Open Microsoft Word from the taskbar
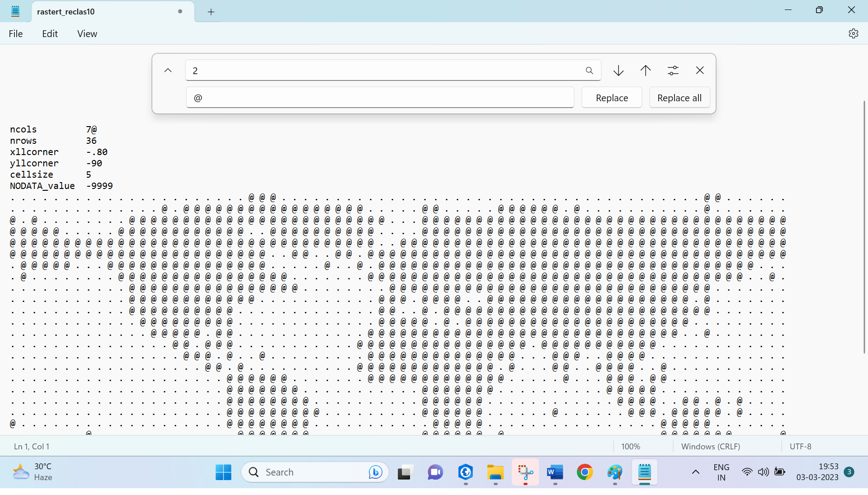 555,472
